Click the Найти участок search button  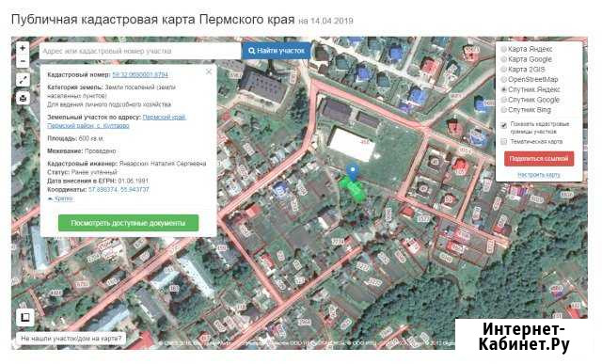point(277,50)
